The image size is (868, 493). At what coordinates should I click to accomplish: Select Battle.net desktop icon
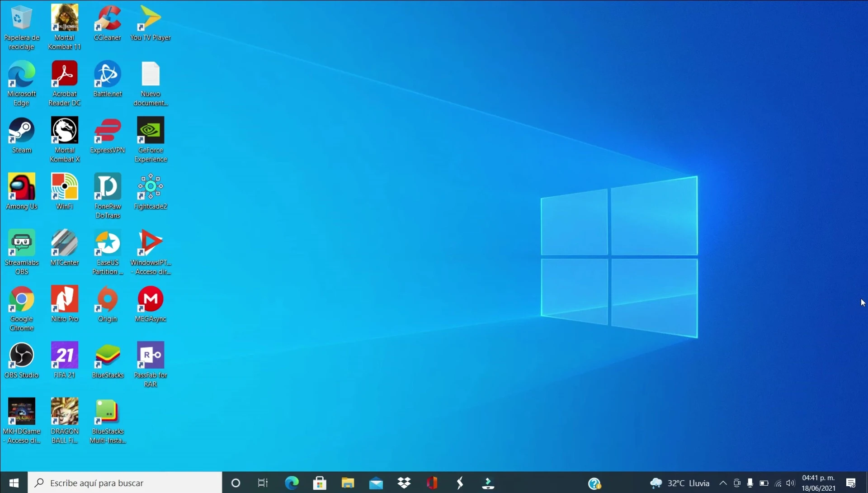[108, 79]
